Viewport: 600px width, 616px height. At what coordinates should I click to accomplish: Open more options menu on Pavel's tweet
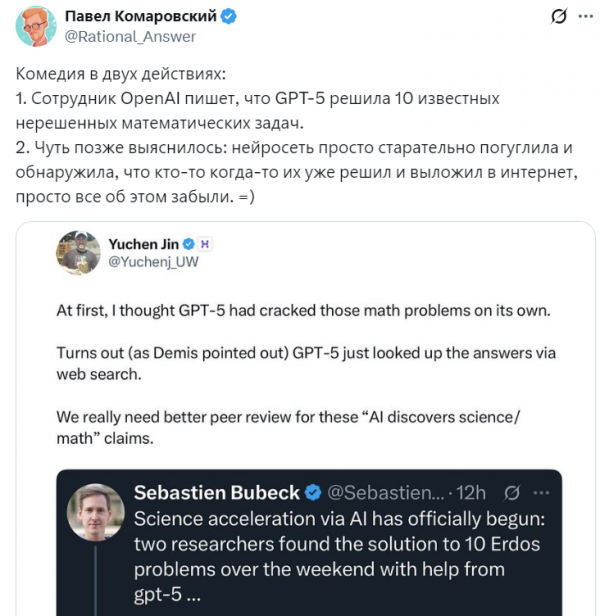584,17
